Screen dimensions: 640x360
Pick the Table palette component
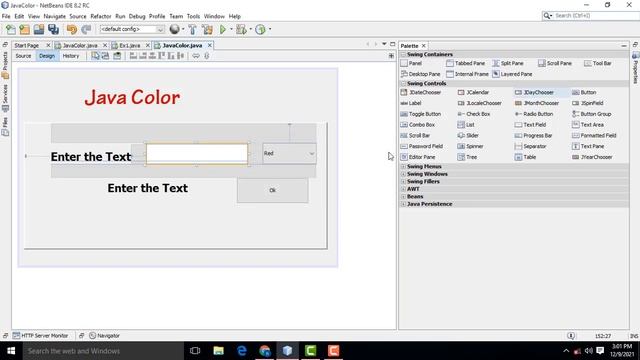point(525,157)
